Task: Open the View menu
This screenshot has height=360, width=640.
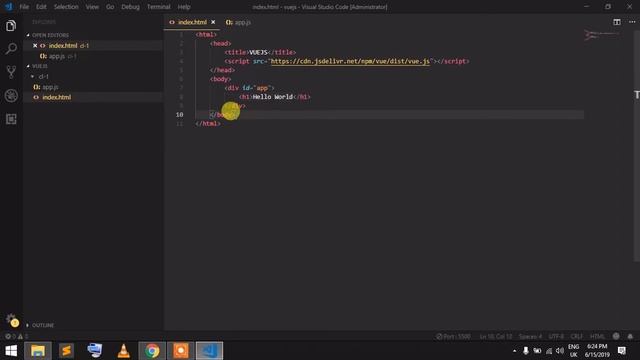Action: (92, 7)
